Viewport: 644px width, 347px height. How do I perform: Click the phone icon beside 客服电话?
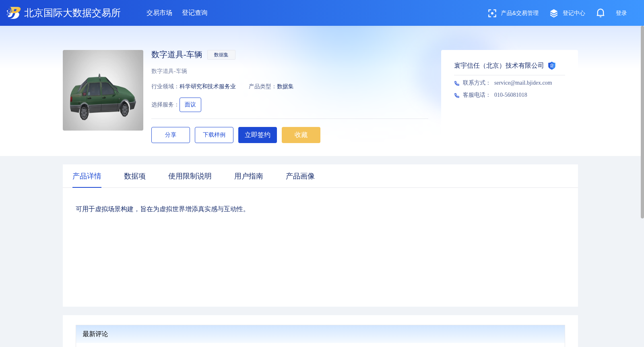click(457, 96)
